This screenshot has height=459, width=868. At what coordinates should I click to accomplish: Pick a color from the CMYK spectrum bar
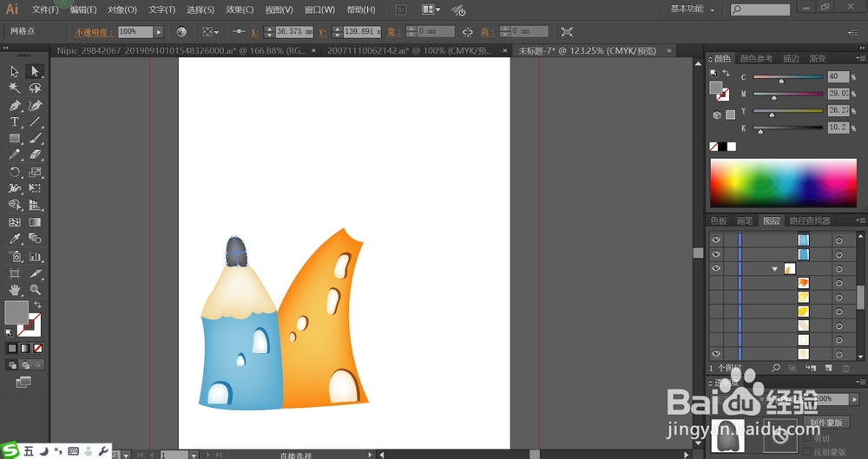(783, 183)
